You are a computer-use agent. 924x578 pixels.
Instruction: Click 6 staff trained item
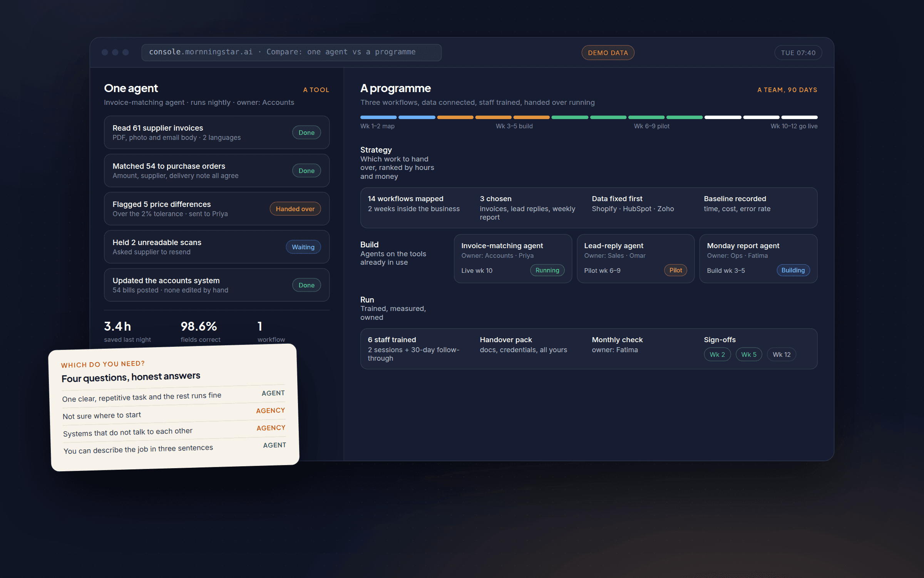click(414, 349)
